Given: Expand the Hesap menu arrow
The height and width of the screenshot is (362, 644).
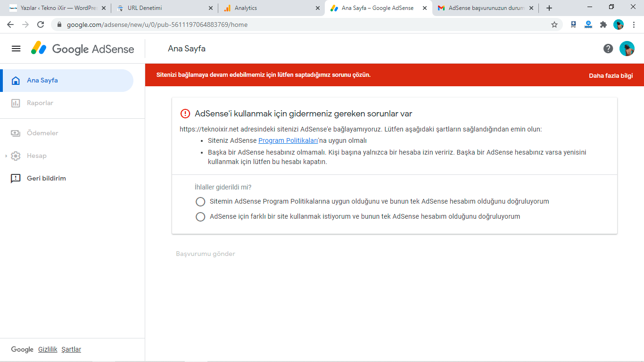Looking at the screenshot, I should point(6,156).
